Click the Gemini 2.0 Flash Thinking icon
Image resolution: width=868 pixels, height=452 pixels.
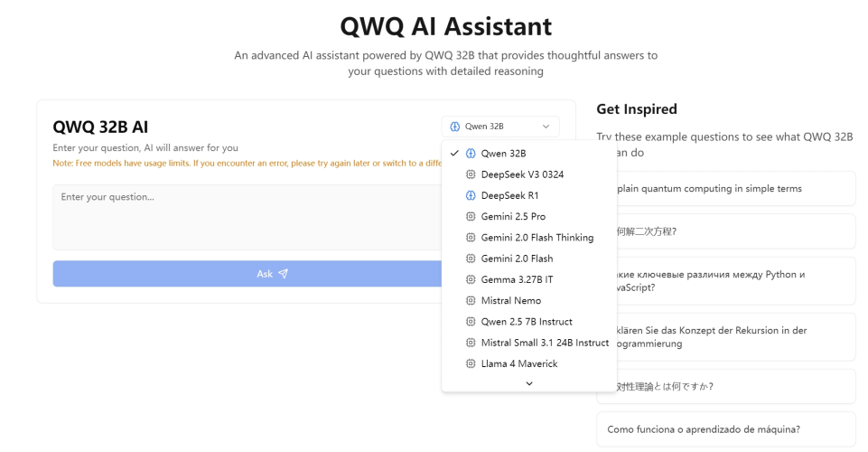pyautogui.click(x=470, y=238)
